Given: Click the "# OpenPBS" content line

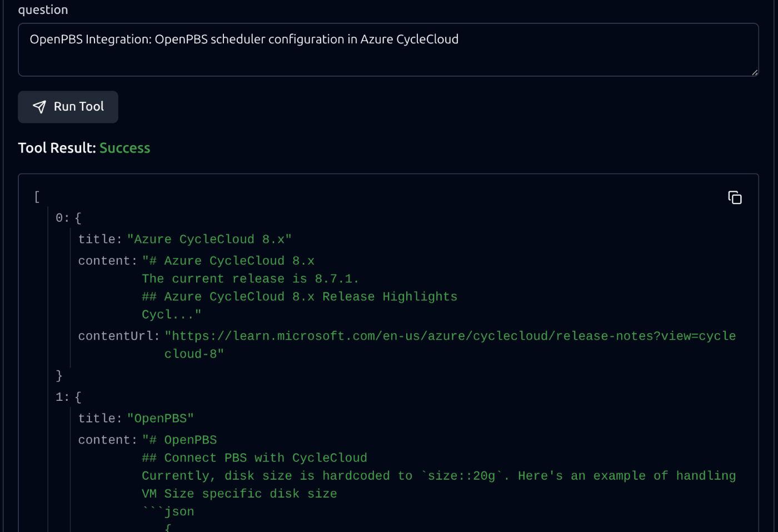Looking at the screenshot, I should click(x=179, y=440).
